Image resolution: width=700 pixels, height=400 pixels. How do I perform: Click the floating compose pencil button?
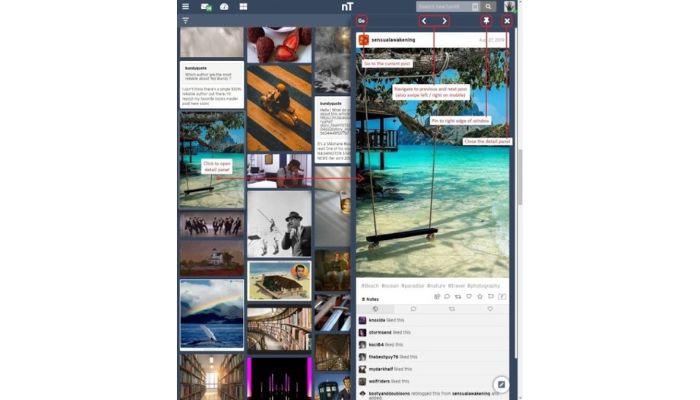[x=501, y=384]
